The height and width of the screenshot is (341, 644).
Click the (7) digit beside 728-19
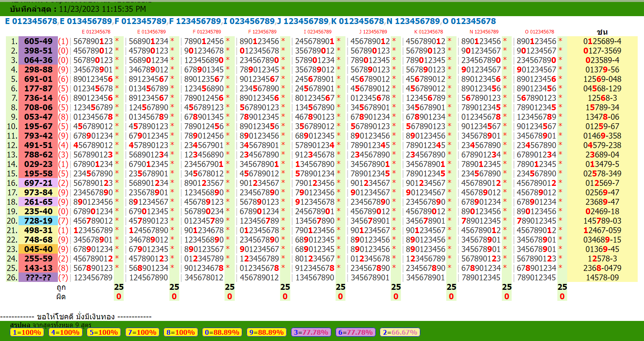point(63,221)
